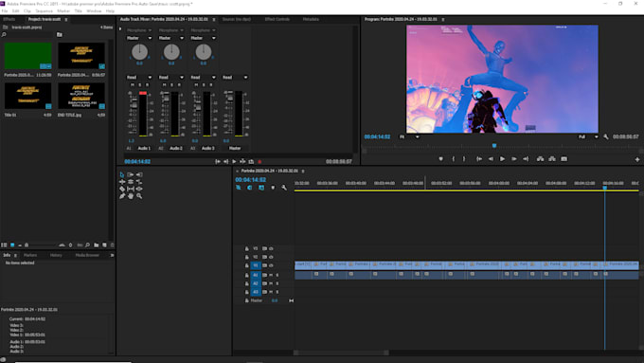This screenshot has width=644, height=363.
Task: Select the Ripple Edit tool
Action: pos(122,182)
